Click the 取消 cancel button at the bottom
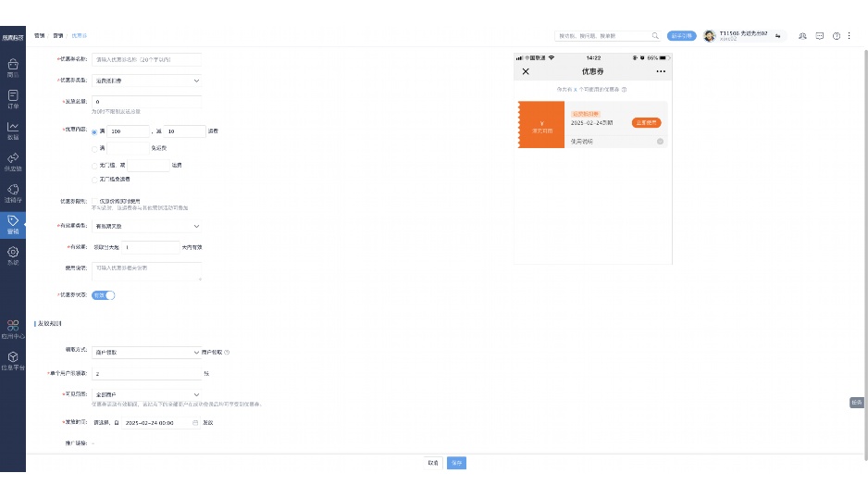The image size is (868, 498). click(433, 463)
